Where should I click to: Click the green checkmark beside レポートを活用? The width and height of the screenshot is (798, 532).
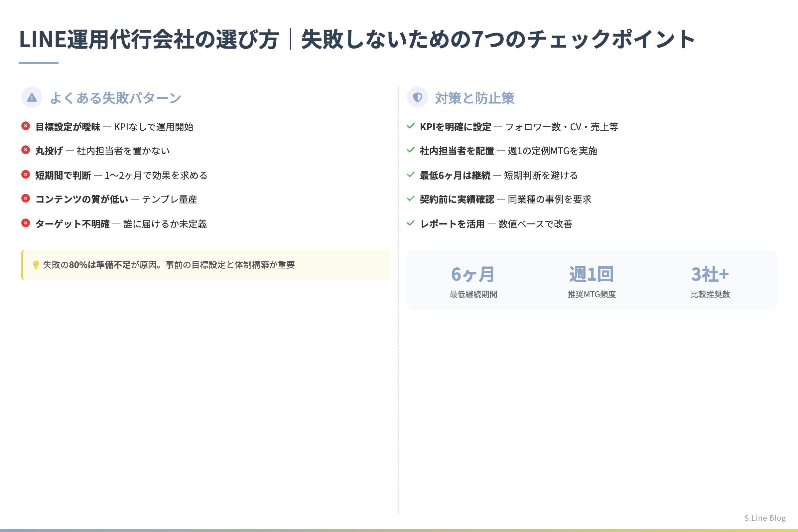click(411, 223)
